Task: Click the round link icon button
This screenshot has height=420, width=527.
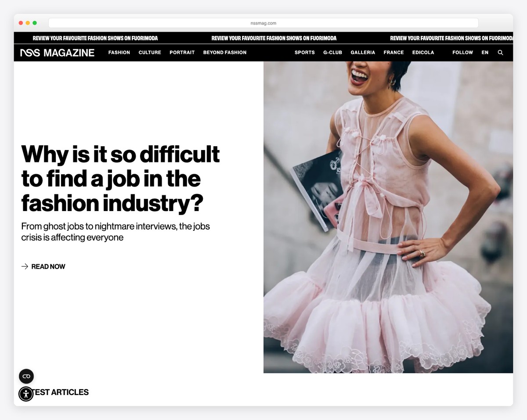Action: (26, 376)
